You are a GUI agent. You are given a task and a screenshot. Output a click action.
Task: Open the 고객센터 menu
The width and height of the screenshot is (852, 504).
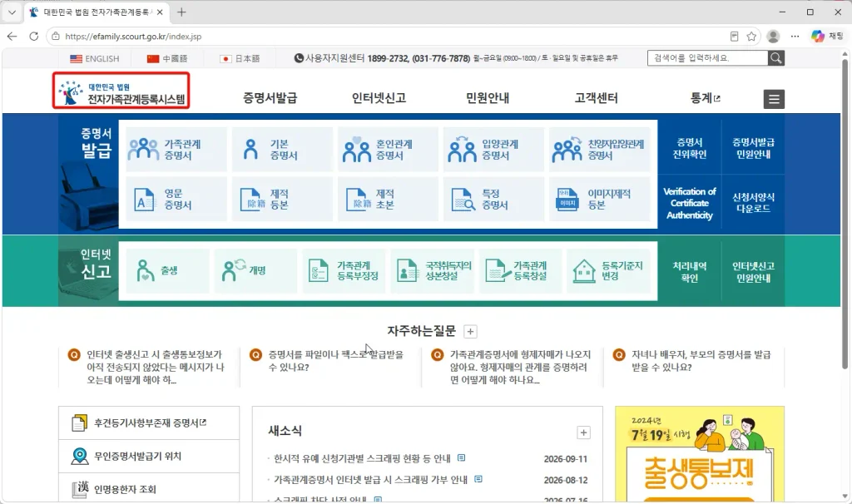click(596, 98)
